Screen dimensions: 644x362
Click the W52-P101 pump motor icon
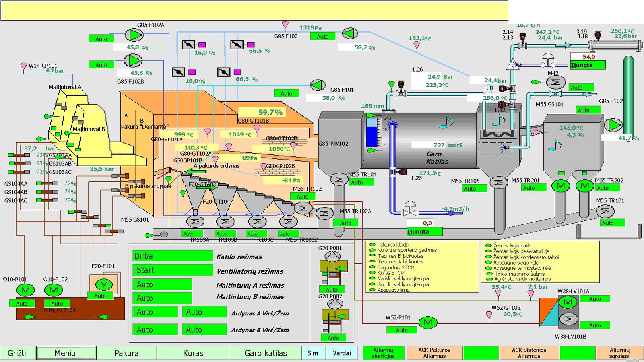(x=428, y=322)
